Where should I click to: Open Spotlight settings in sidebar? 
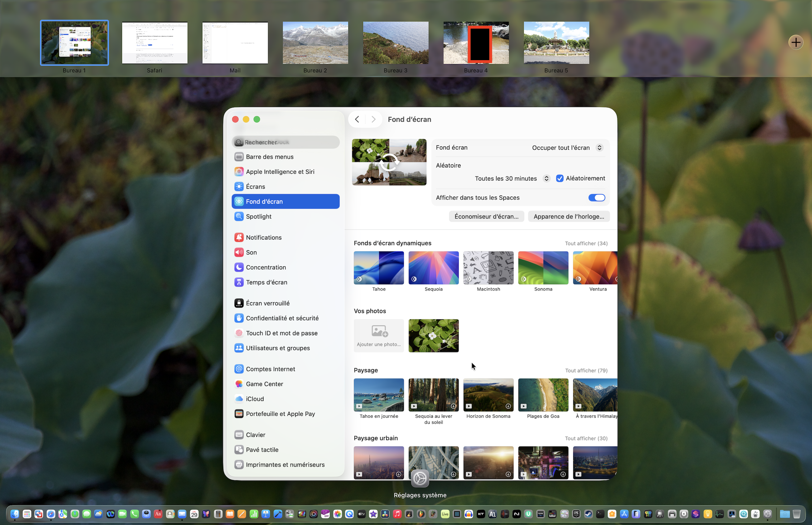coord(258,216)
